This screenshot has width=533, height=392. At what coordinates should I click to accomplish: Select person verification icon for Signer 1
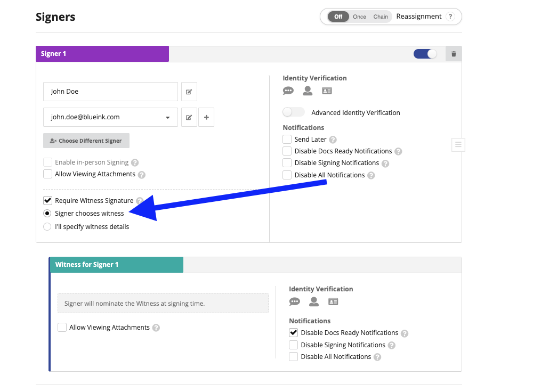tap(308, 91)
